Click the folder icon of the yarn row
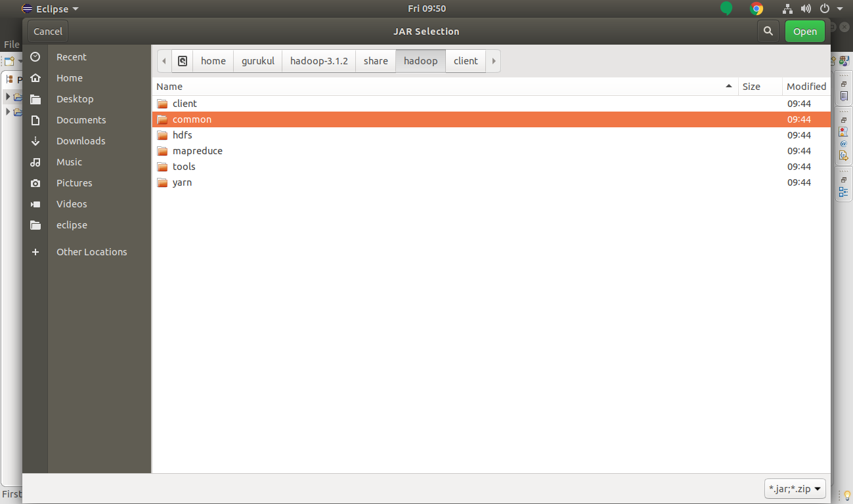Viewport: 853px width, 504px height. [163, 182]
